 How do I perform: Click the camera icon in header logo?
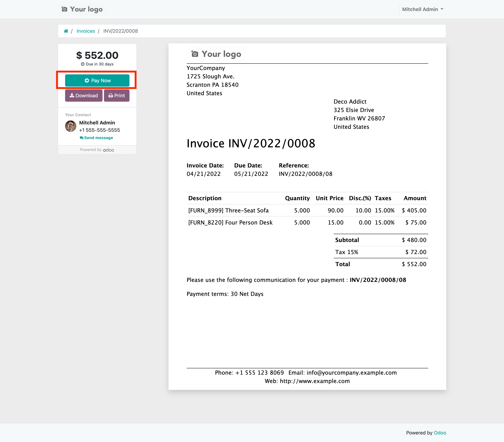(x=64, y=9)
